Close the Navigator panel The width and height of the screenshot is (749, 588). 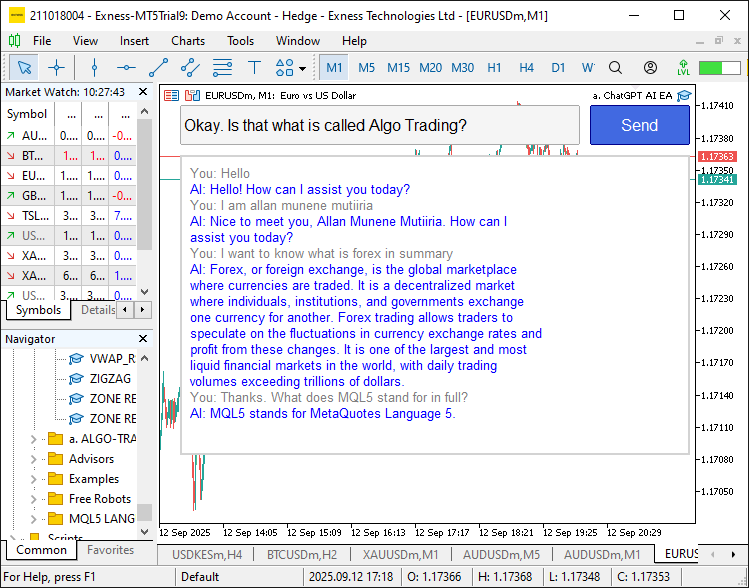143,339
